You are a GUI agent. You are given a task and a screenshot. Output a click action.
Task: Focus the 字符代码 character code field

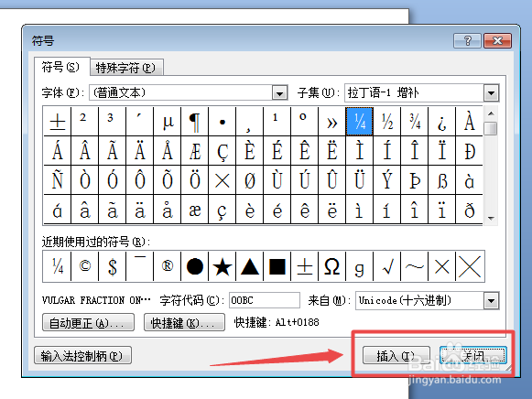tap(265, 300)
